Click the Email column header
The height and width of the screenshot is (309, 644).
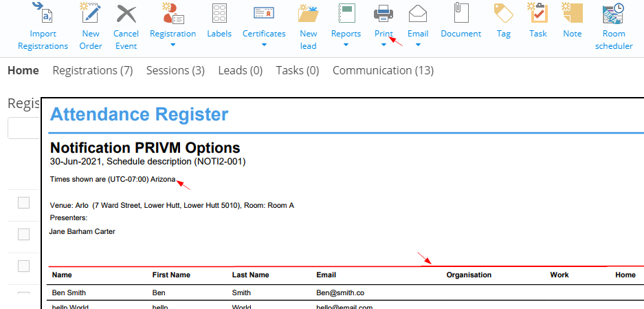click(x=326, y=275)
